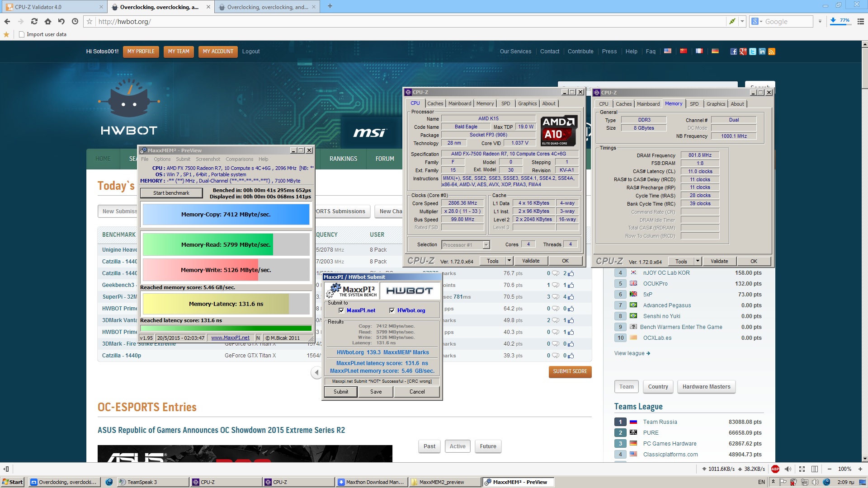Screen dimensions: 868x488
Task: Follow the View league link
Action: (x=632, y=353)
